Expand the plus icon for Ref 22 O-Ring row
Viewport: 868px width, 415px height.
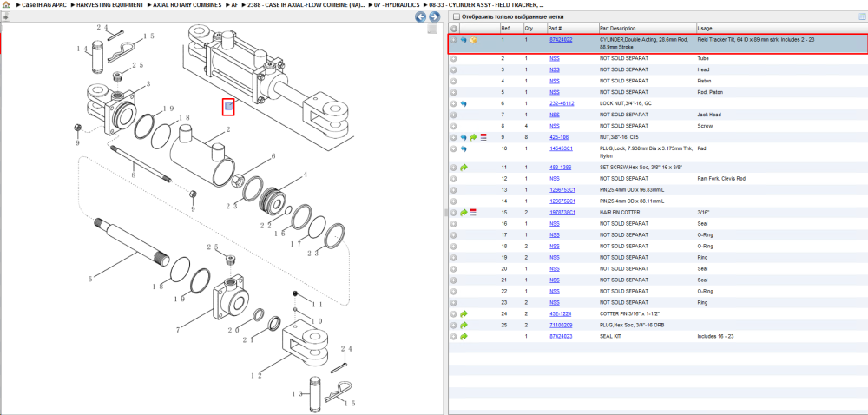pyautogui.click(x=454, y=291)
